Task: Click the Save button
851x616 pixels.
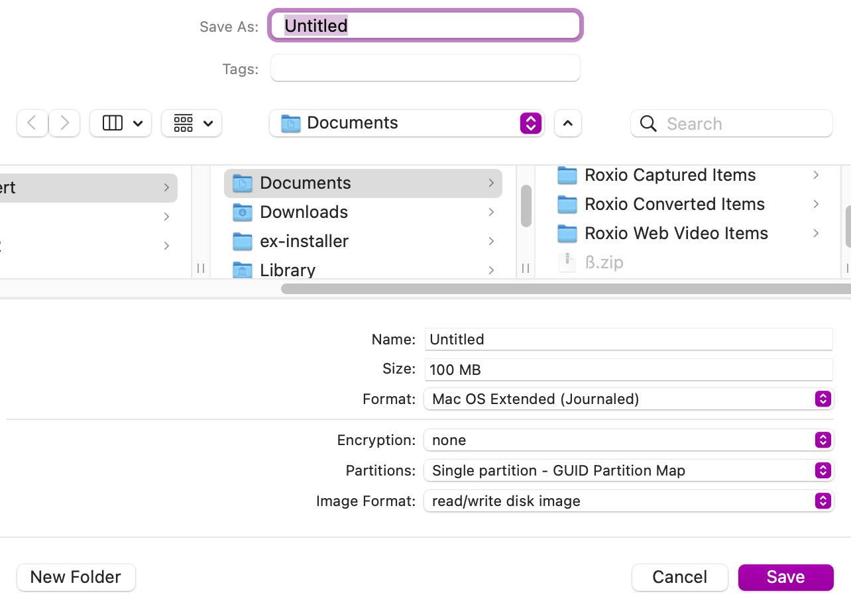Action: [785, 577]
